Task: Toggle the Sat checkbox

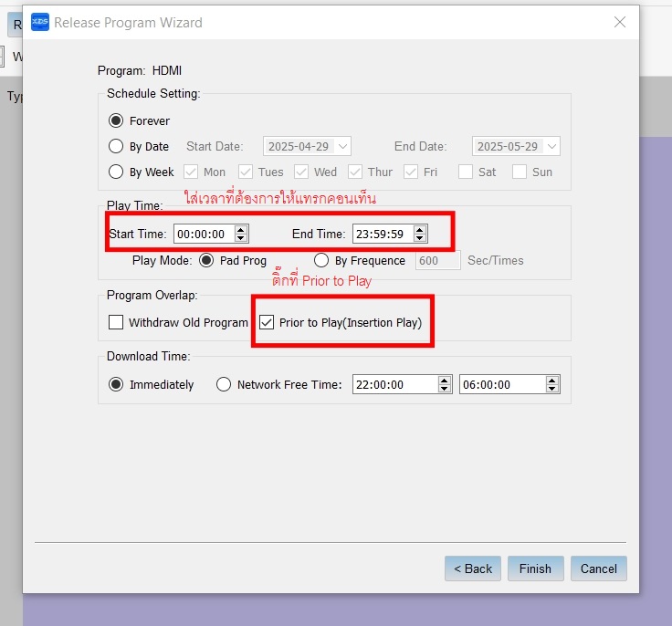Action: pyautogui.click(x=466, y=172)
